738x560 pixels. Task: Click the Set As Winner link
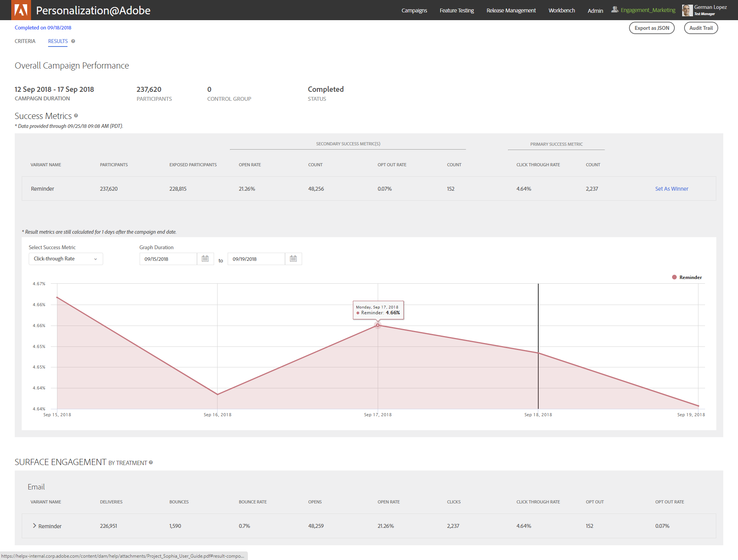(x=671, y=189)
